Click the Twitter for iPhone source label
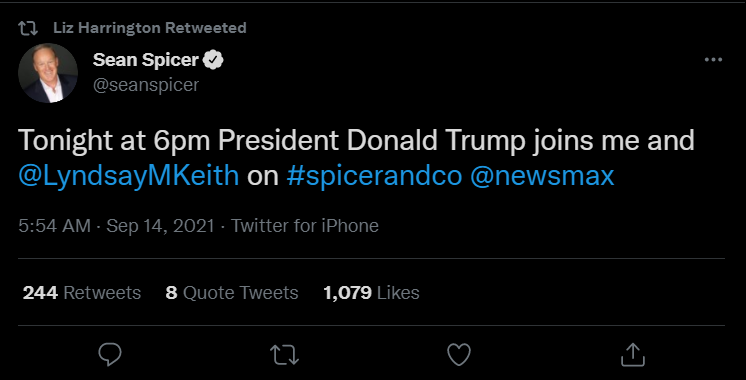The height and width of the screenshot is (380, 746). 305,225
